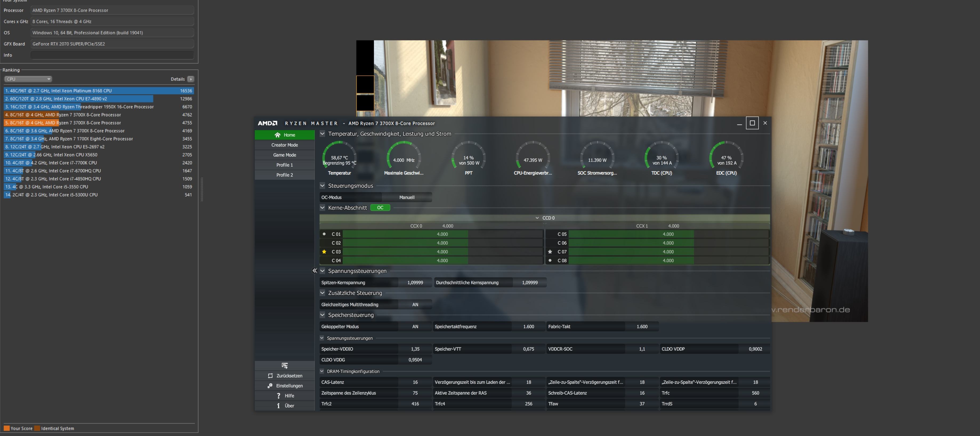This screenshot has height=436, width=980.
Task: Click the Einstellungen button label
Action: tap(289, 386)
